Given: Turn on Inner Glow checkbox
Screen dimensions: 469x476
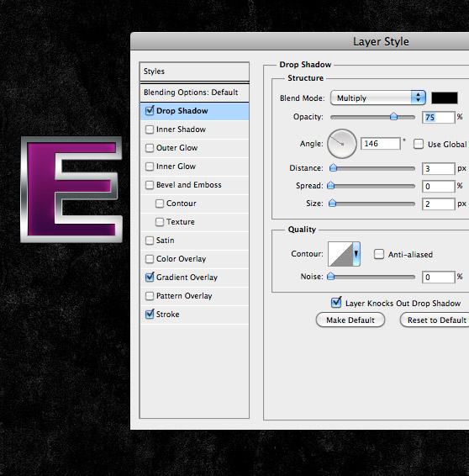Looking at the screenshot, I should 150,167.
